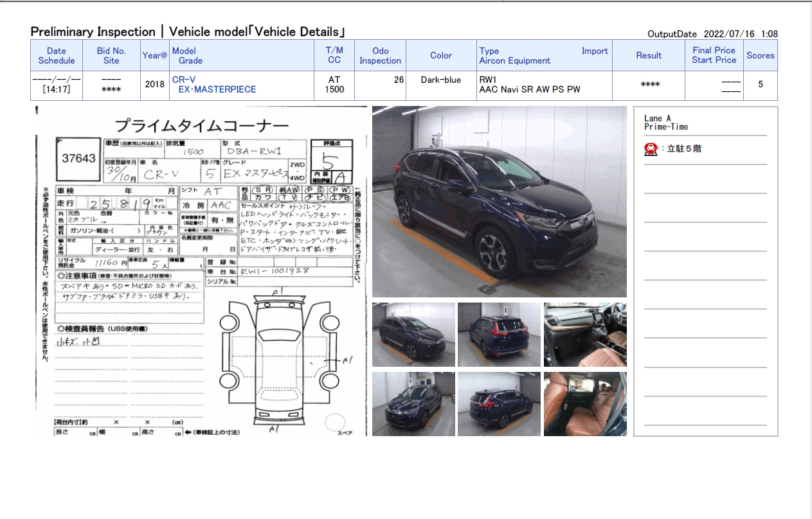Click the Result column header
This screenshot has width=812, height=519.
(x=649, y=56)
